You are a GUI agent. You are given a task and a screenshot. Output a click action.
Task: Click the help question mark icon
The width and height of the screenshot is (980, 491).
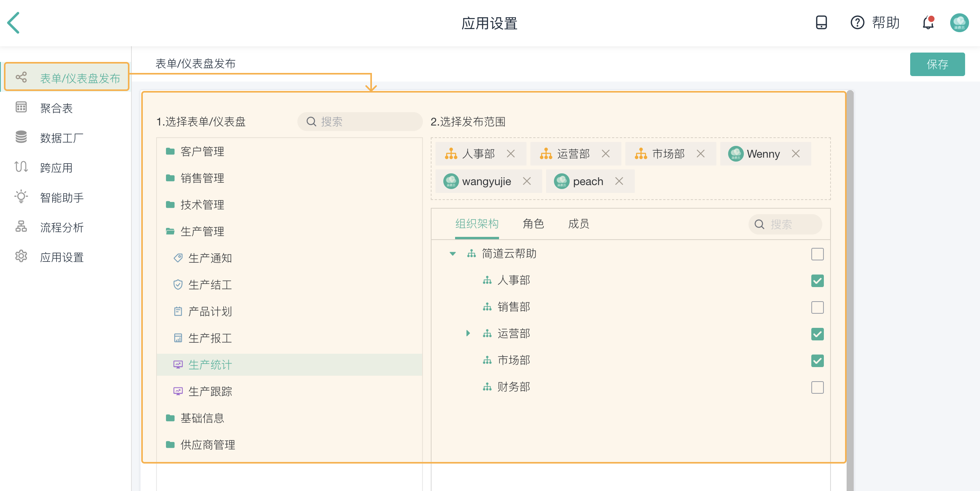coord(857,23)
